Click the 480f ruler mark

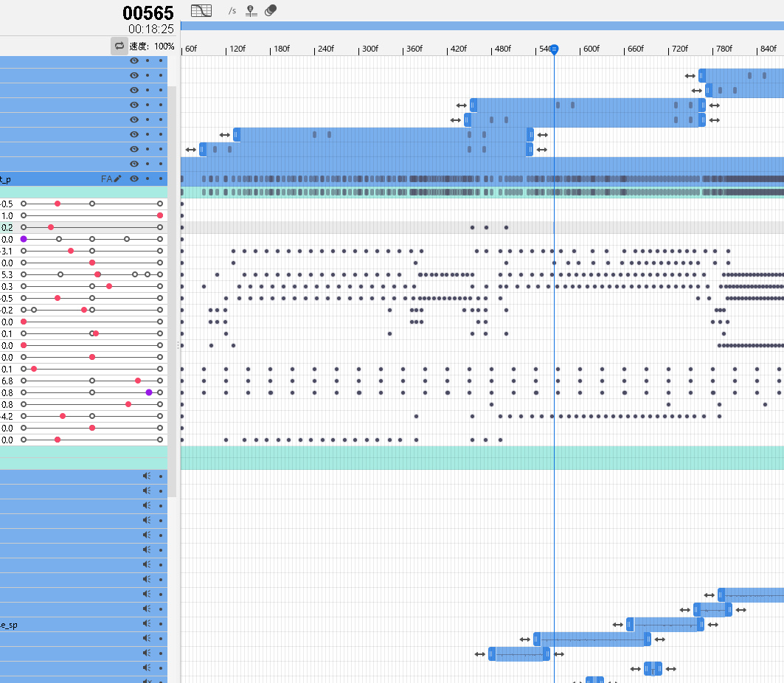coord(502,49)
